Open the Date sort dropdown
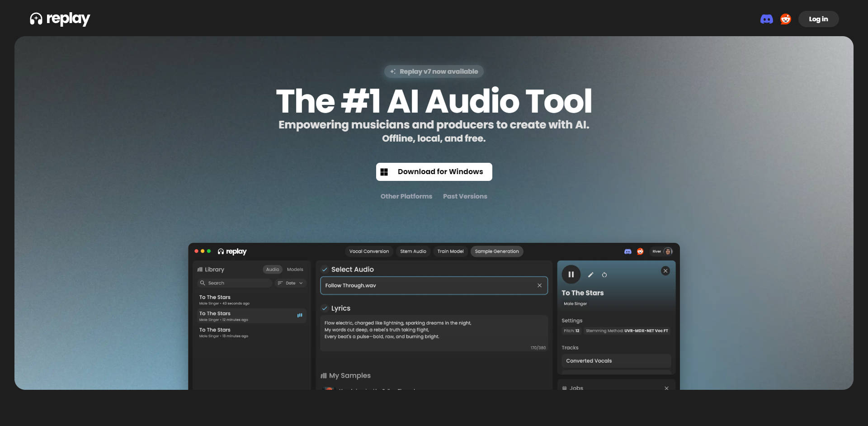Image resolution: width=868 pixels, height=426 pixels. (290, 283)
